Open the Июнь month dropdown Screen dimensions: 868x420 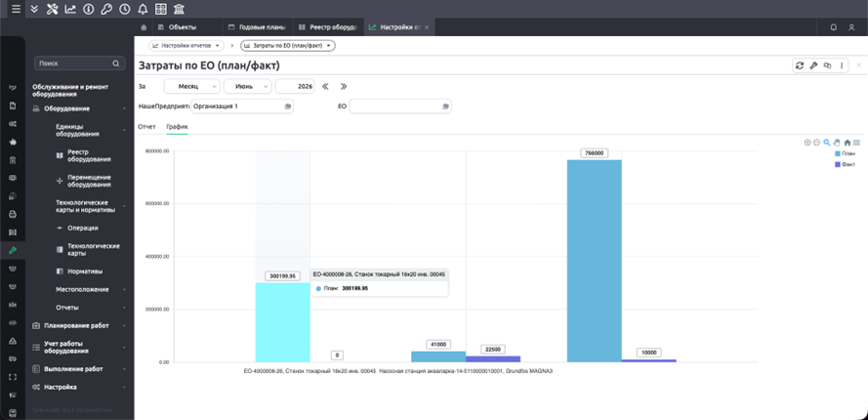(x=247, y=86)
